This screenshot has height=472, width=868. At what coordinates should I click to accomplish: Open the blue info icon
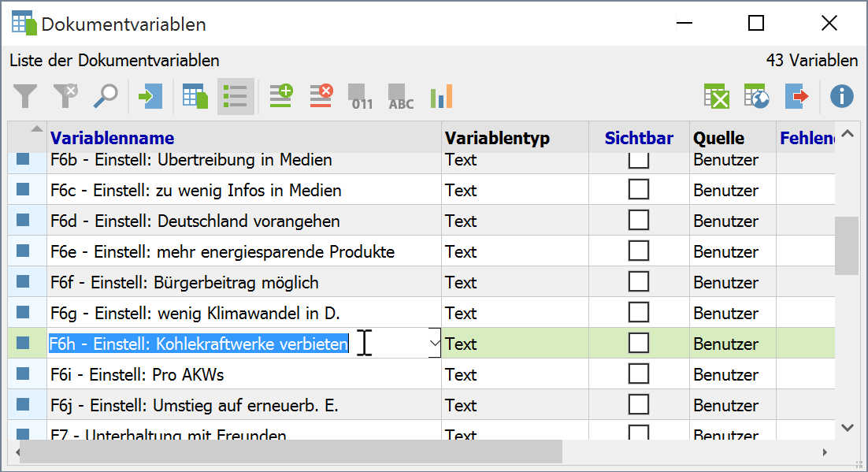tap(841, 96)
